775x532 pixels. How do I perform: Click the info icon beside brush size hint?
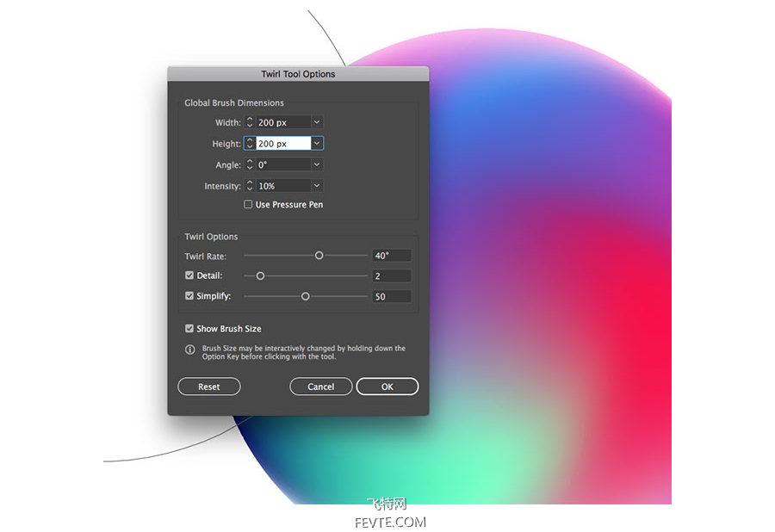tap(189, 350)
